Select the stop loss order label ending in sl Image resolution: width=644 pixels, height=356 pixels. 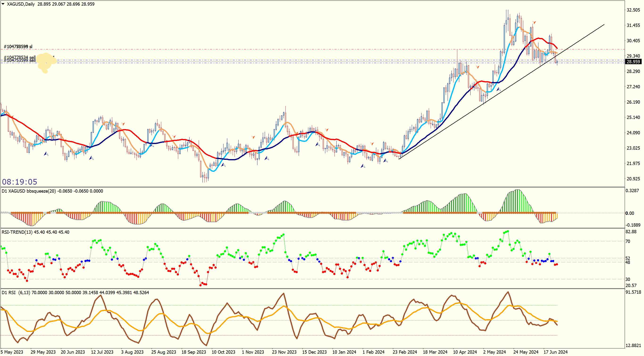click(x=18, y=47)
